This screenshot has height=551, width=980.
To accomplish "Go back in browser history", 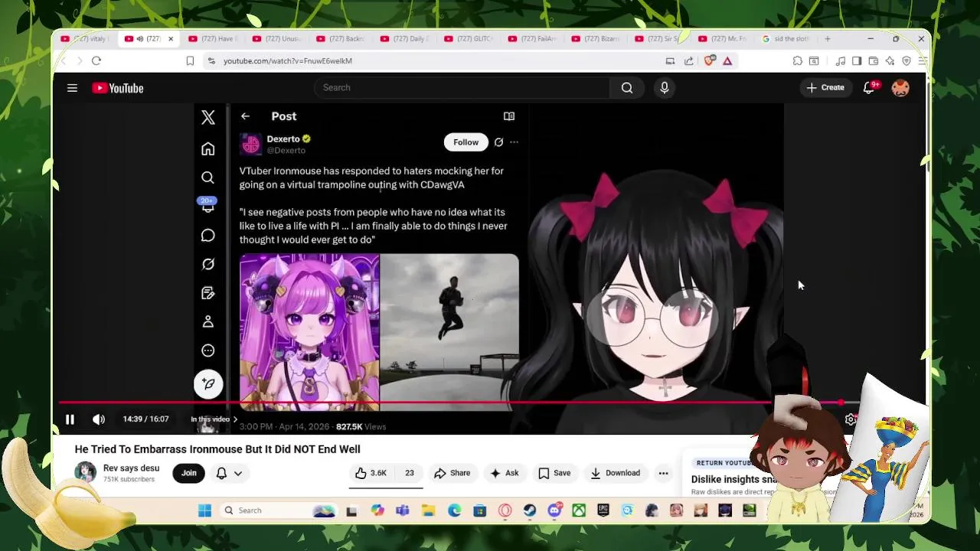I will point(64,60).
